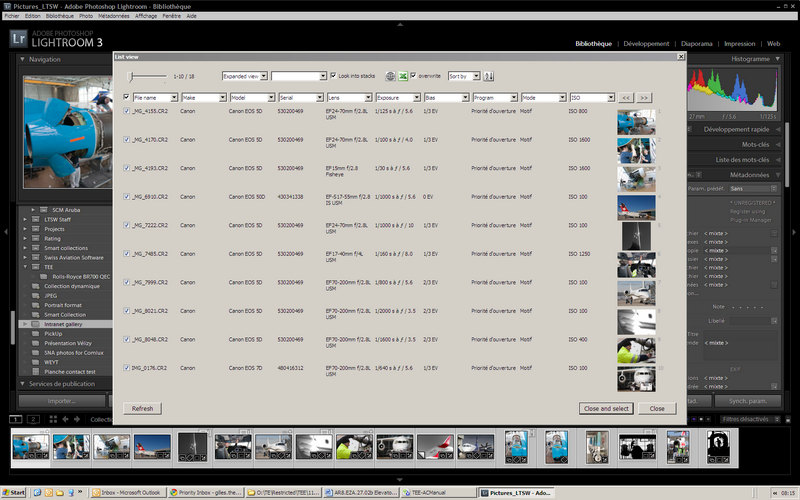Collapse the Navigation panel
Screen dimensions: 800x500
click(22, 59)
